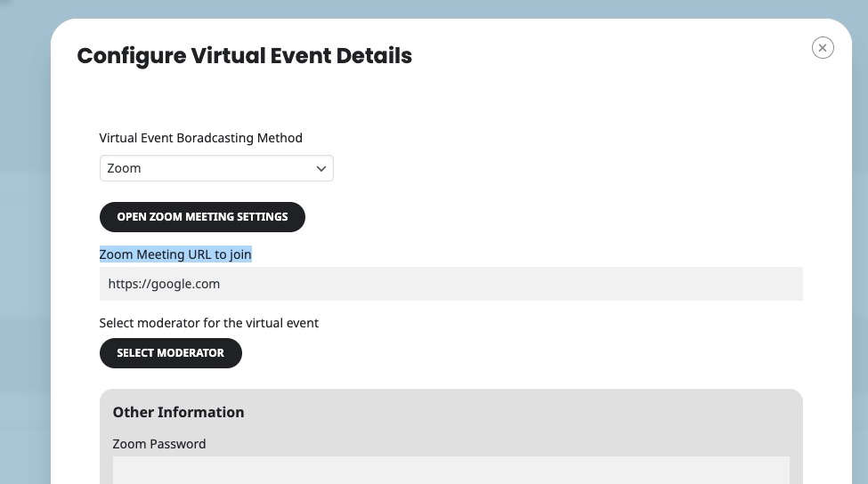The image size is (868, 484).
Task: Click the 'Configure Virtual Event Details' heading
Action: (244, 56)
